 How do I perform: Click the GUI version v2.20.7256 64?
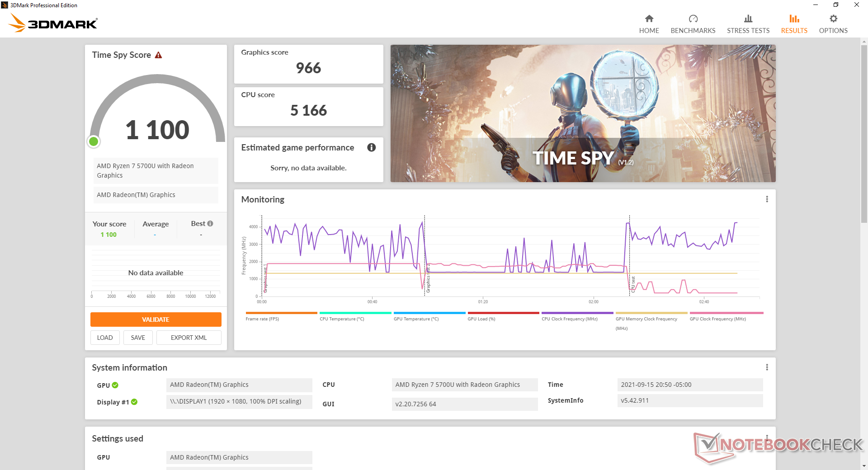(x=465, y=404)
